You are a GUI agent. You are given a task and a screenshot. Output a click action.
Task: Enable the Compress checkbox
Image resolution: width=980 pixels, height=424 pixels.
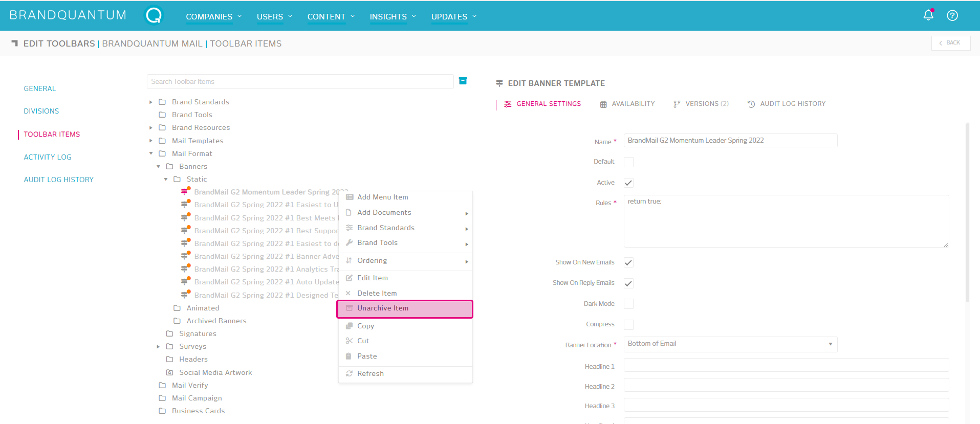coord(628,324)
